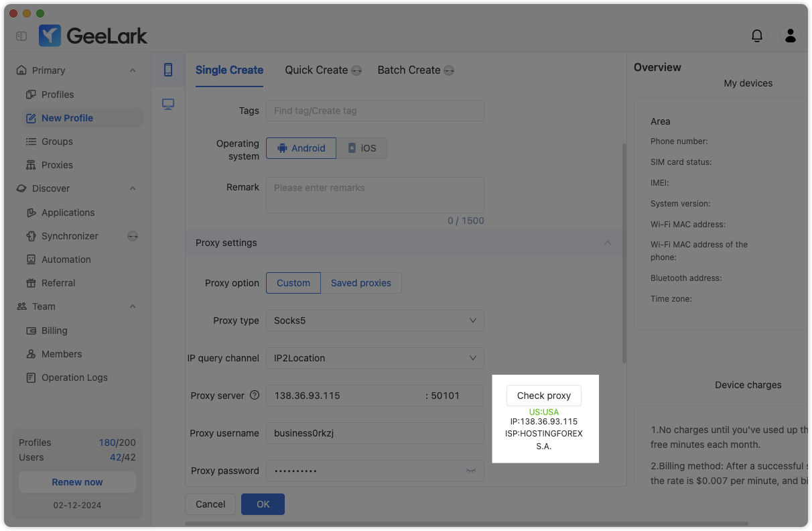The height and width of the screenshot is (531, 812).
Task: Open Members page
Action: pos(62,354)
